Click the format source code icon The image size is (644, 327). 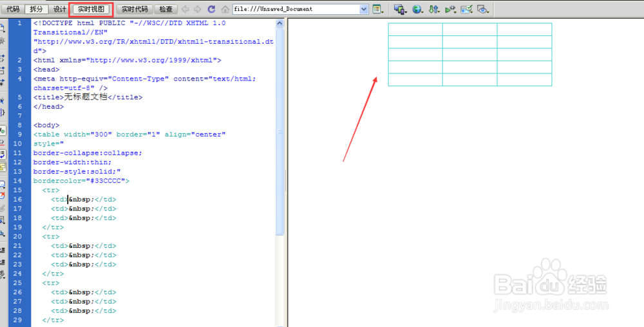click(x=3, y=274)
